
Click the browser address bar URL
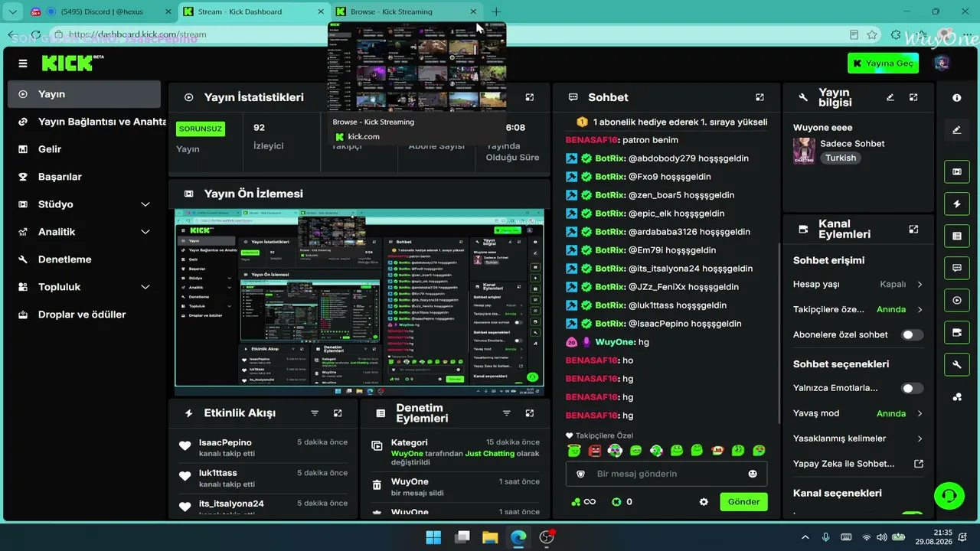click(138, 34)
